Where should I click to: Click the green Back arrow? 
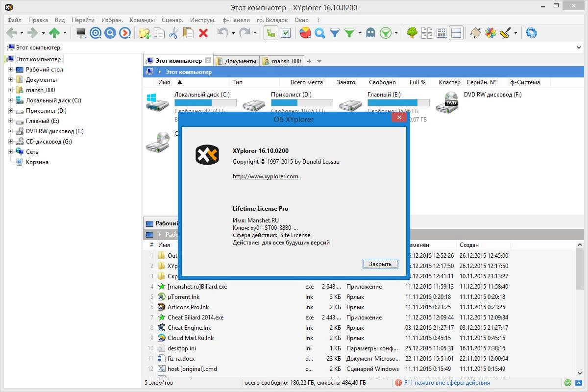click(x=11, y=33)
